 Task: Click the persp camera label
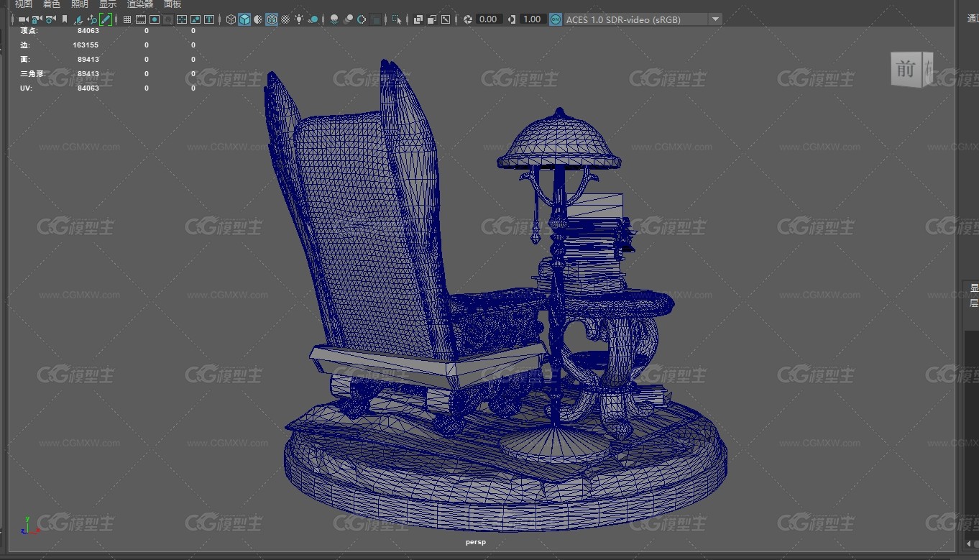[x=475, y=542]
